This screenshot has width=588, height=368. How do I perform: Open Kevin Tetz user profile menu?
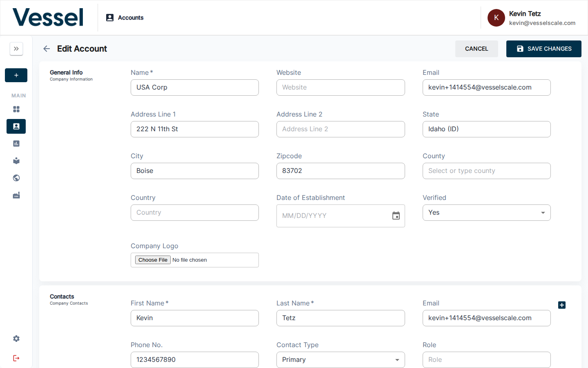pyautogui.click(x=531, y=18)
